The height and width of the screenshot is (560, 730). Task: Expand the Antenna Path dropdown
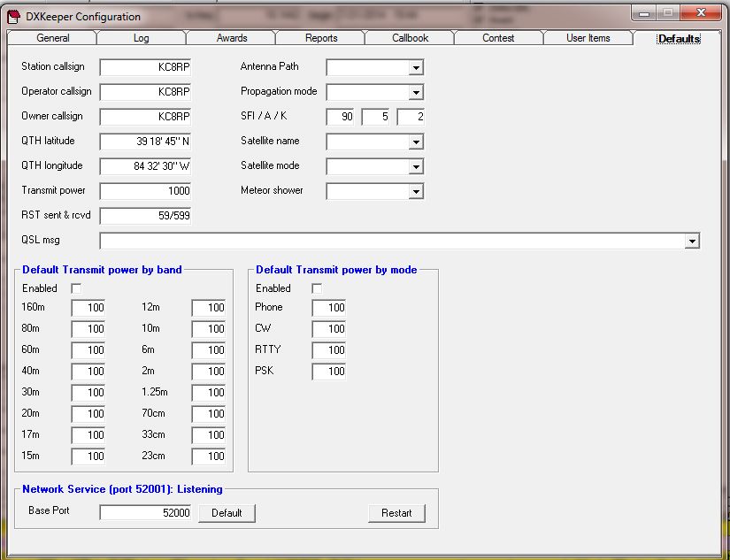click(416, 67)
